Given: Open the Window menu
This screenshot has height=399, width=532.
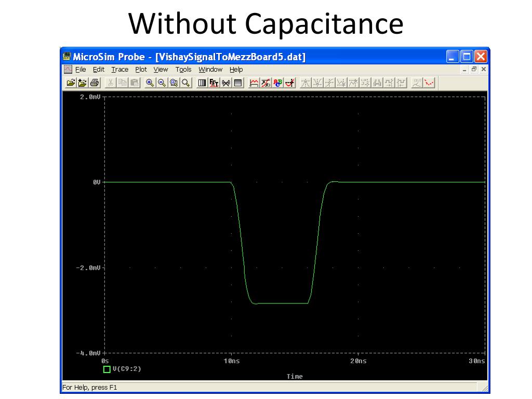Looking at the screenshot, I should pos(210,70).
